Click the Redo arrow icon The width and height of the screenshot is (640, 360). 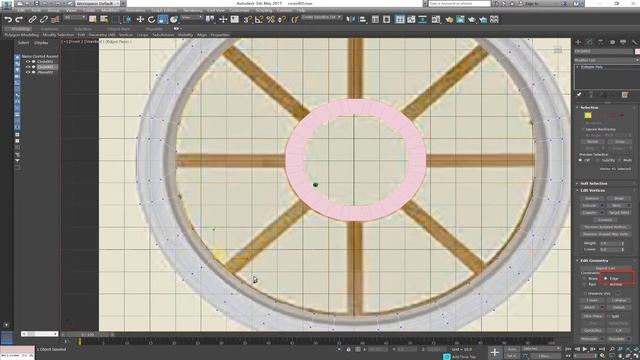point(19,19)
